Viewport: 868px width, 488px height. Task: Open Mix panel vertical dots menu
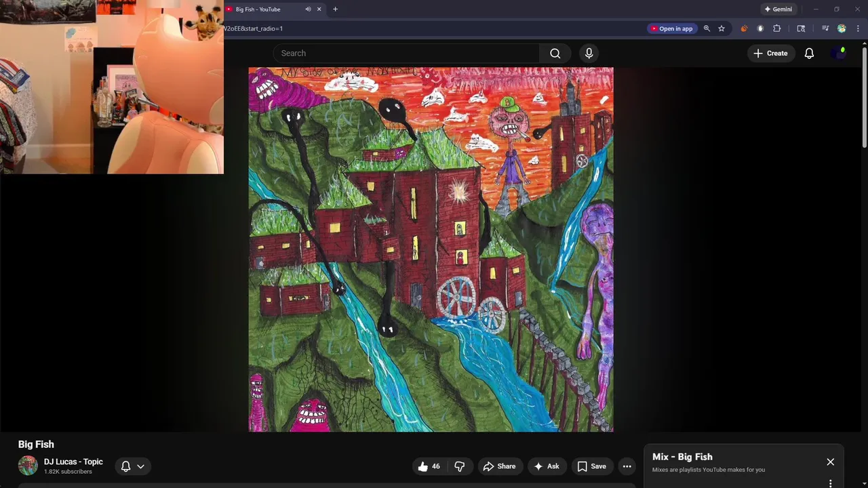click(830, 483)
